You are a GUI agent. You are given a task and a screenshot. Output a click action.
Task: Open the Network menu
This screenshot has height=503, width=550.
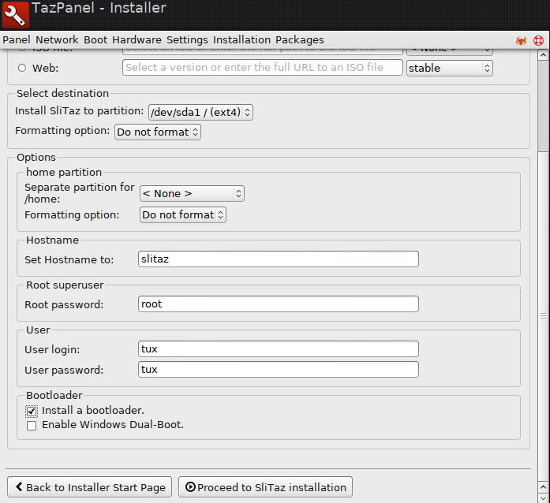[57, 40]
